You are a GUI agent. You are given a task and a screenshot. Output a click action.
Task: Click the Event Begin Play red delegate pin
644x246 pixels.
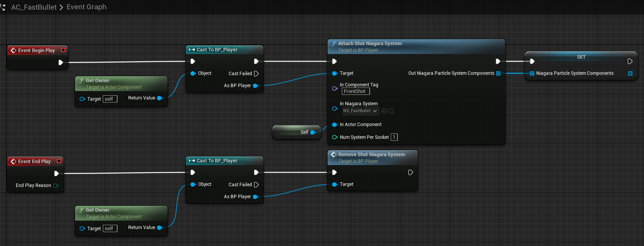click(63, 50)
